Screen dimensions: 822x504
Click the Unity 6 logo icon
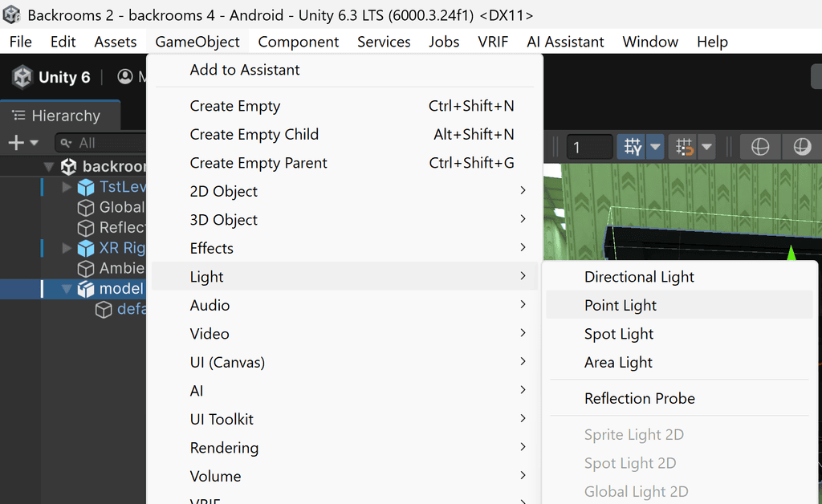tap(22, 77)
